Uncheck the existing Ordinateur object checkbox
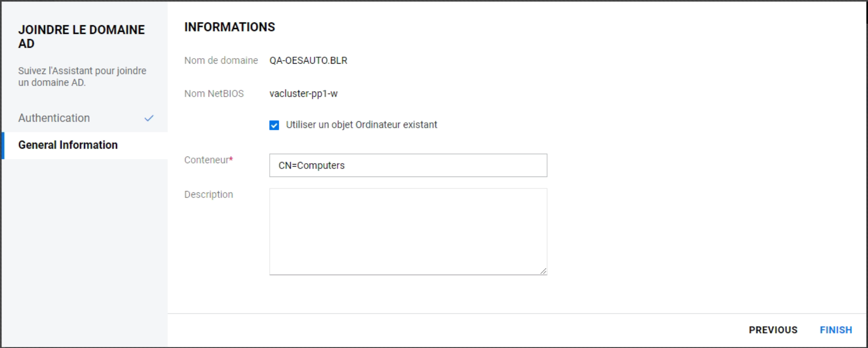 click(x=274, y=125)
